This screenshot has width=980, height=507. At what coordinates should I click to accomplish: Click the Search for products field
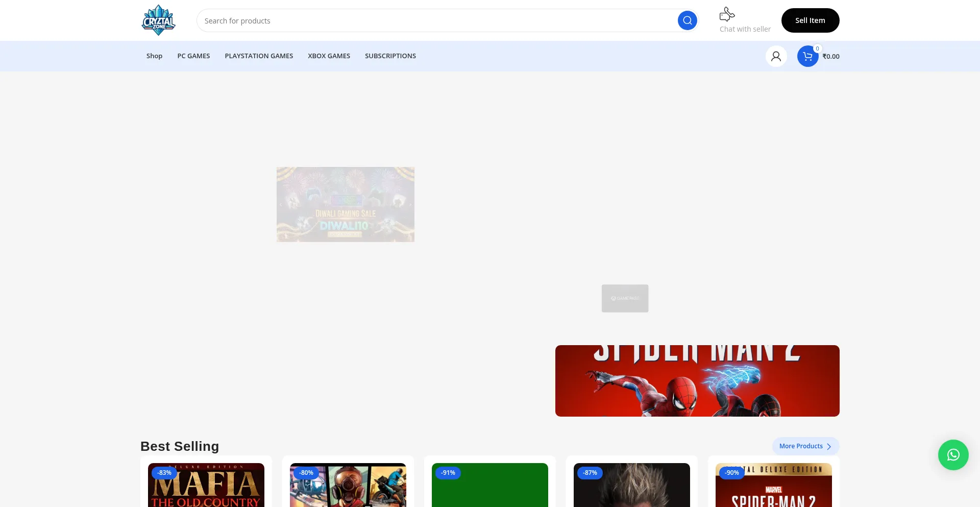click(x=436, y=21)
